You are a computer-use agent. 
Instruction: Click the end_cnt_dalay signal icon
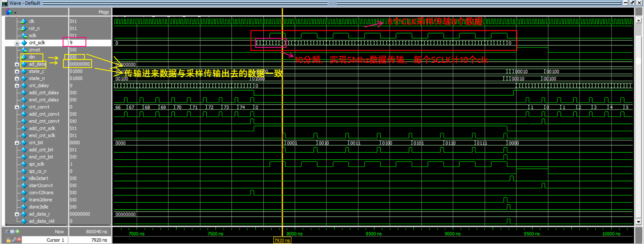[x=24, y=99]
